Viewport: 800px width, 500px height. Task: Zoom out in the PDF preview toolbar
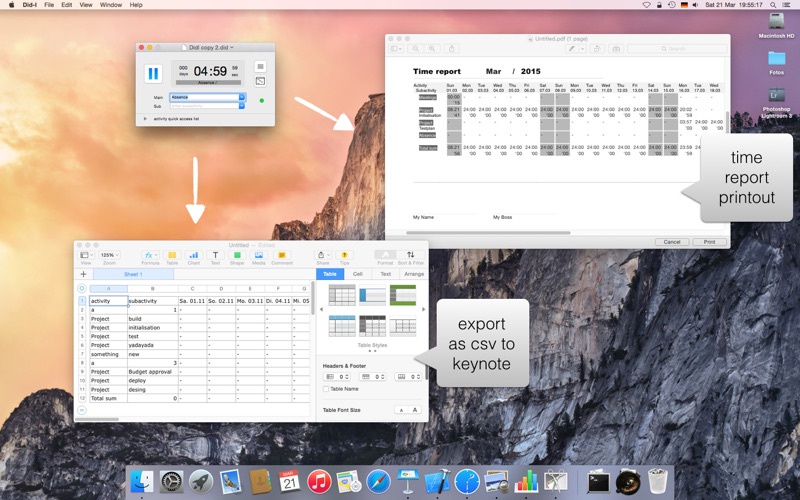pos(416,48)
